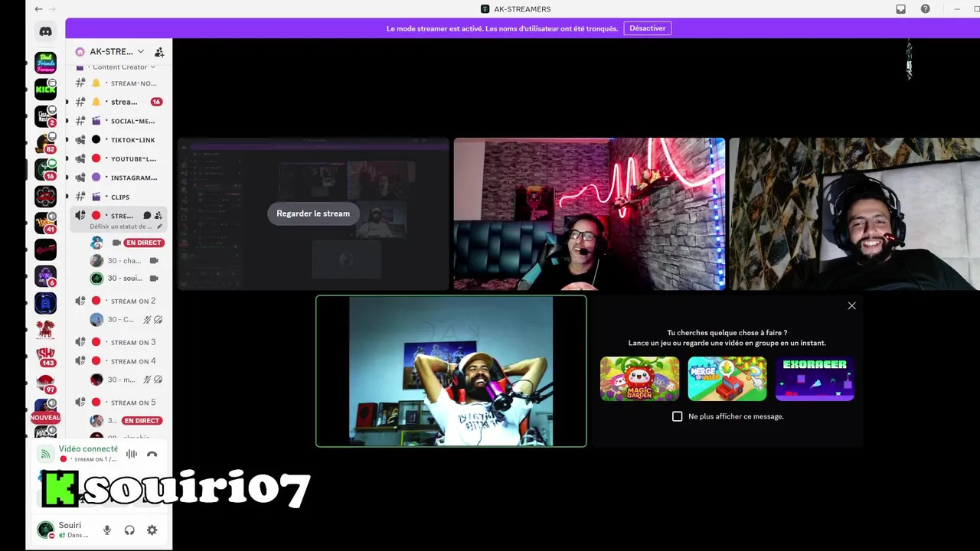
Task: Open server icon with 97 badge
Action: [45, 383]
